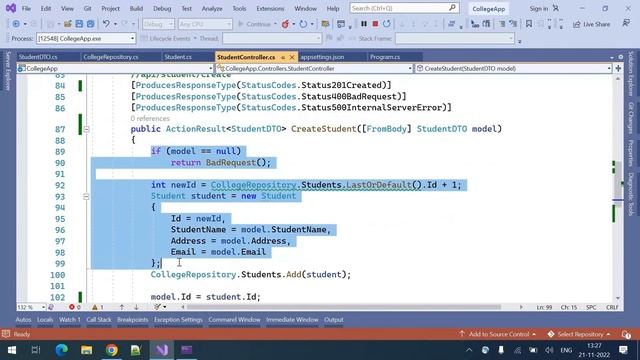Close the StudentController.cs tab
This screenshot has width=640, height=360.
[x=292, y=57]
